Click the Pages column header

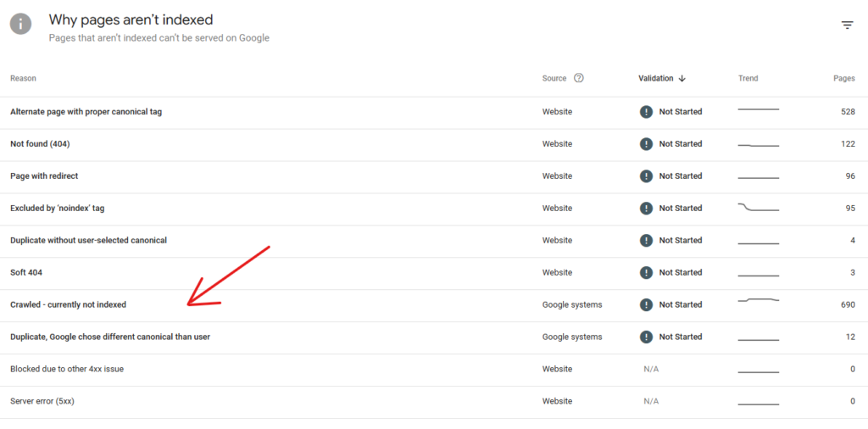click(843, 78)
